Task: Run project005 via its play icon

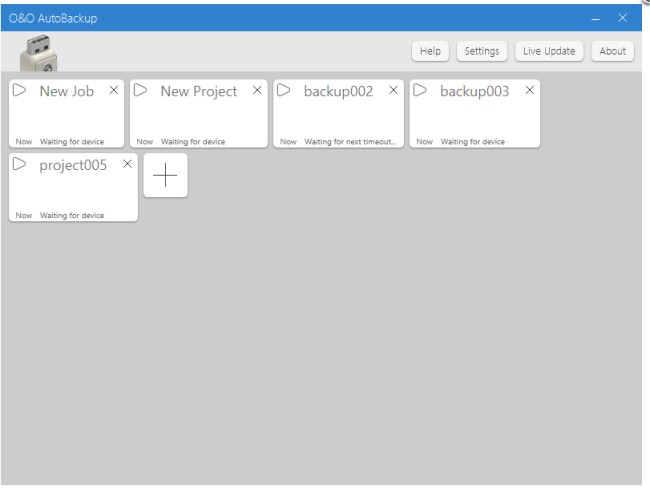Action: click(x=19, y=164)
